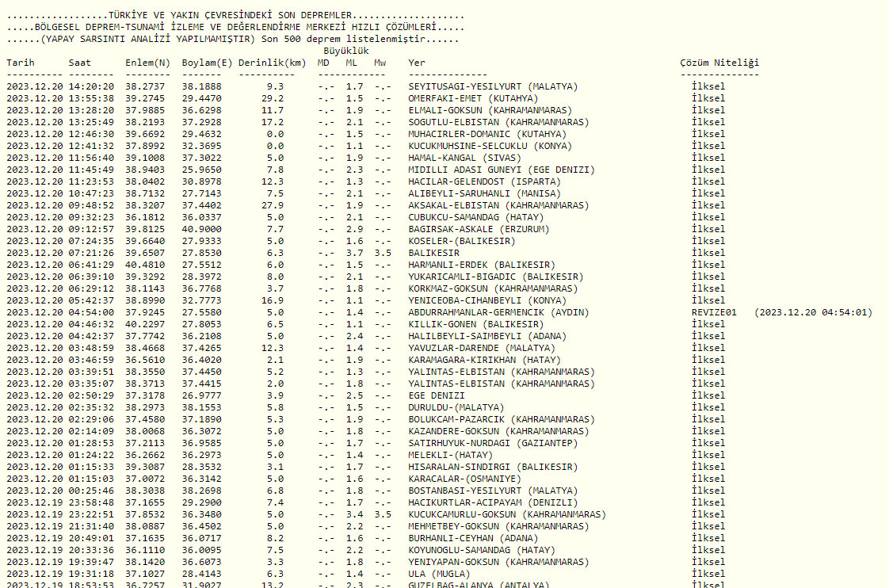Click the KUCUKCAMURLU-GOKSUN (KAHRAMANMARAS) entry

point(507,514)
